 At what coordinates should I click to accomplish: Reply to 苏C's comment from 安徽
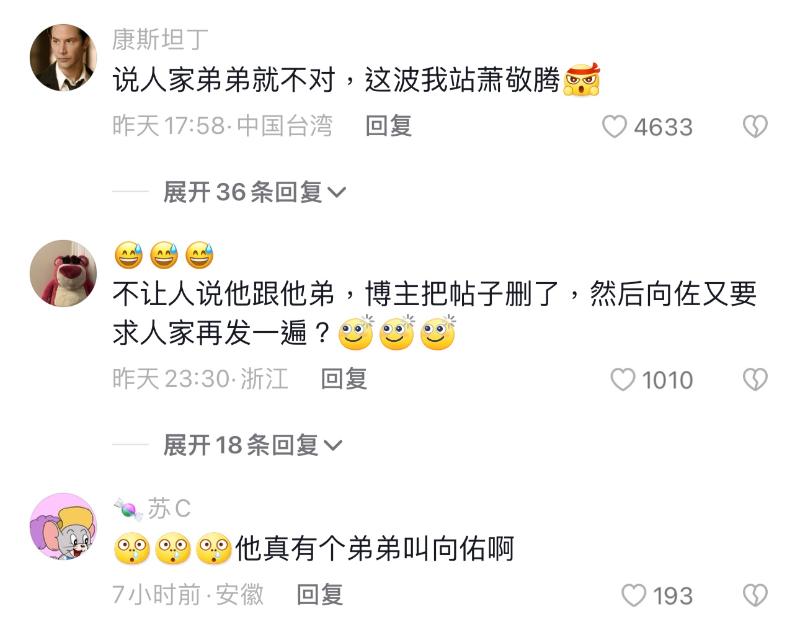pos(320,594)
